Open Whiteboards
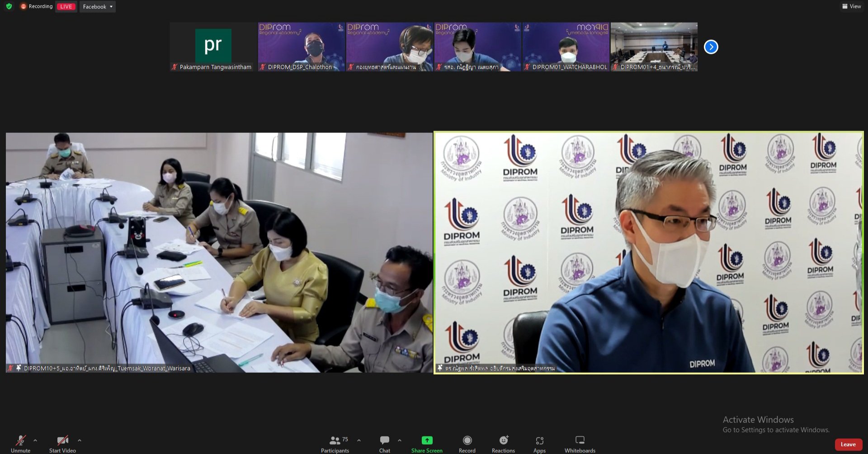This screenshot has height=454, width=868. tap(580, 444)
